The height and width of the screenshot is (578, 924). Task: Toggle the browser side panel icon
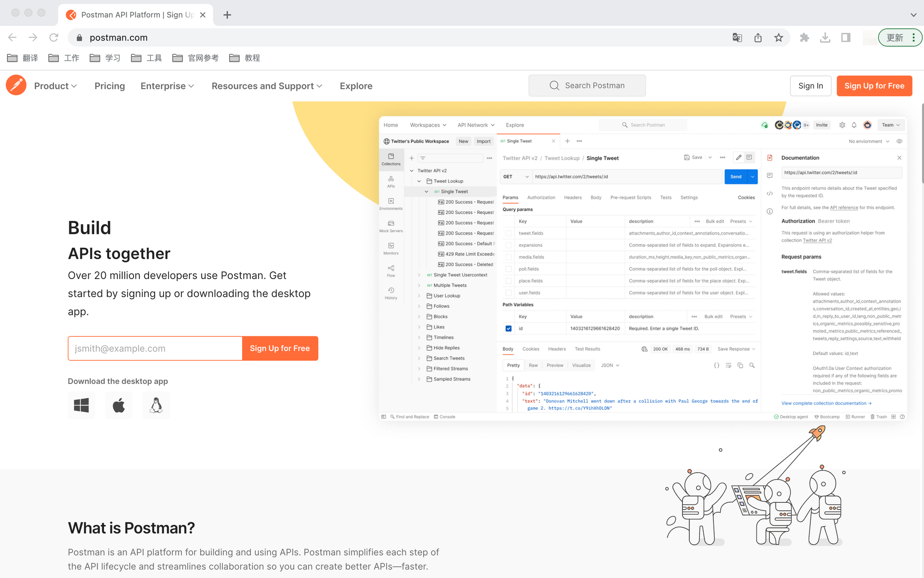click(x=846, y=37)
